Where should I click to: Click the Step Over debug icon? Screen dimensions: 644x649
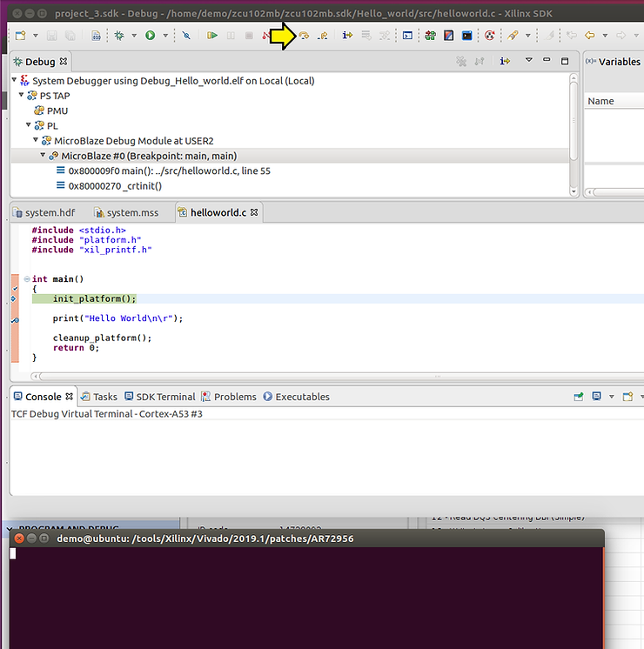click(x=305, y=36)
